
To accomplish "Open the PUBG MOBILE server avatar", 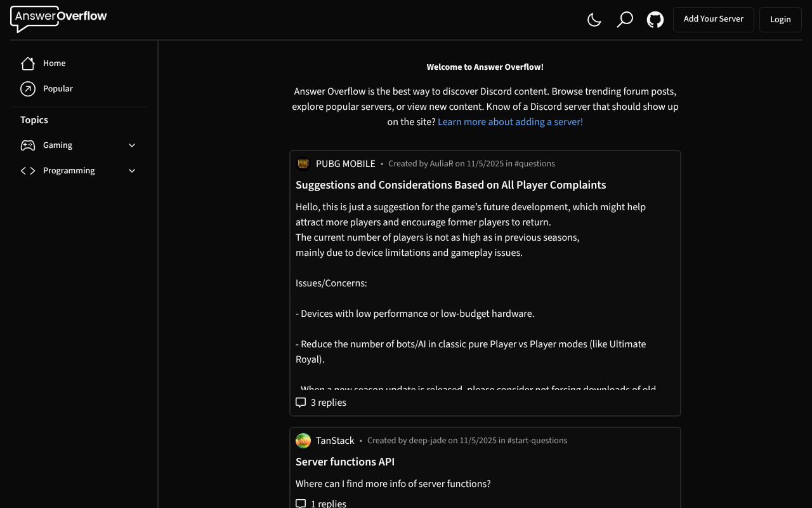I will (303, 163).
